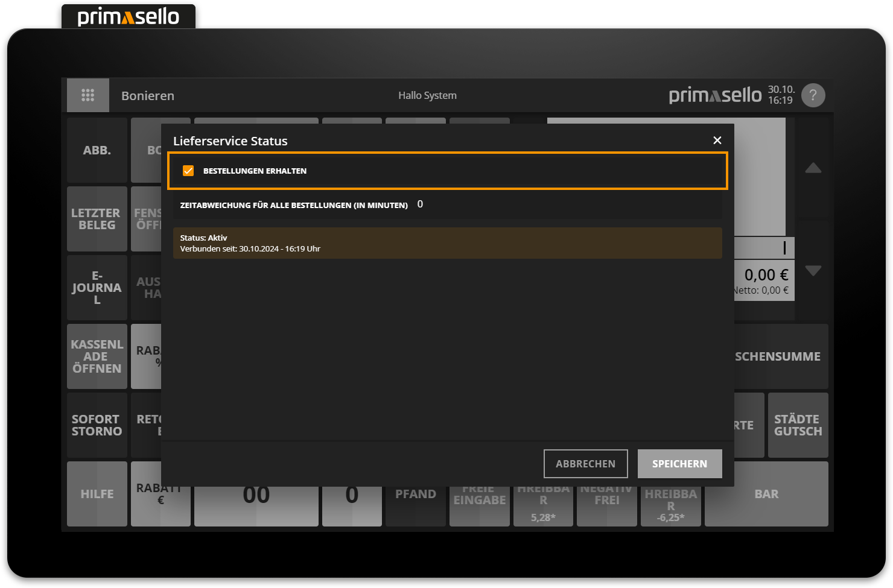The height and width of the screenshot is (588, 893).
Task: Select Sofort Storno
Action: (97, 425)
